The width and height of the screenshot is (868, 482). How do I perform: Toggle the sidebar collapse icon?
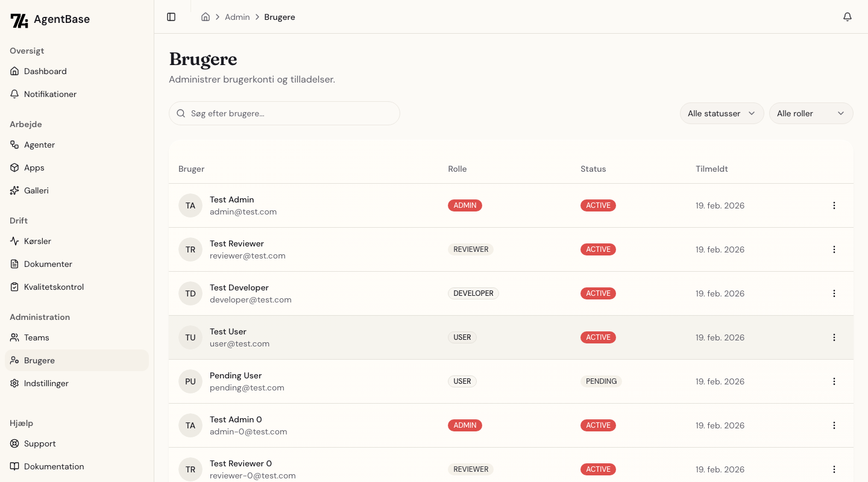171,17
